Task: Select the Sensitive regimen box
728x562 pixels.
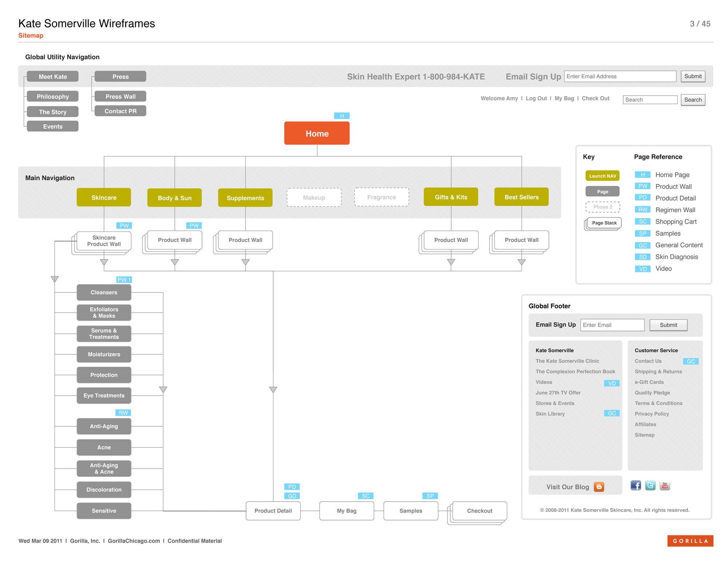Action: [104, 510]
